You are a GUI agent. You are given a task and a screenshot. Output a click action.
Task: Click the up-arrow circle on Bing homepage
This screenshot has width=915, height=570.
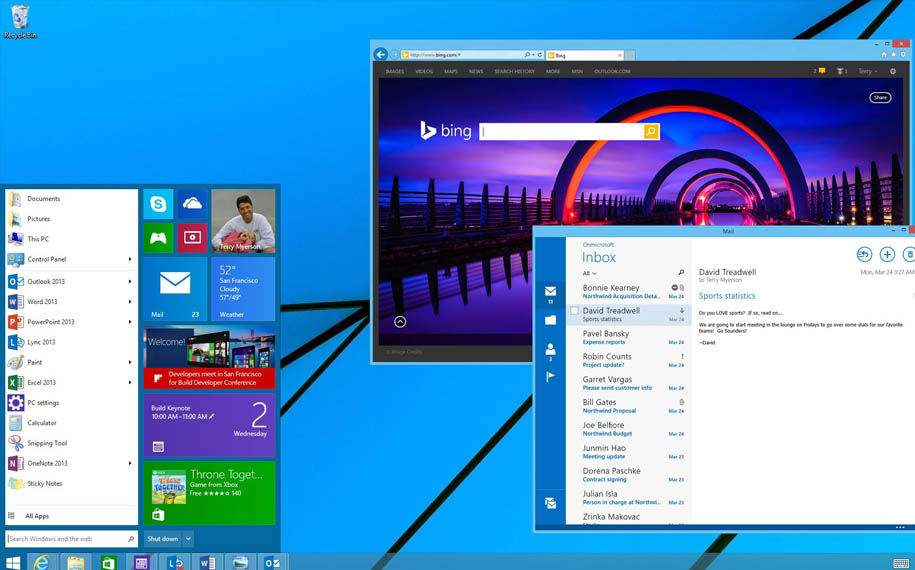coord(400,321)
